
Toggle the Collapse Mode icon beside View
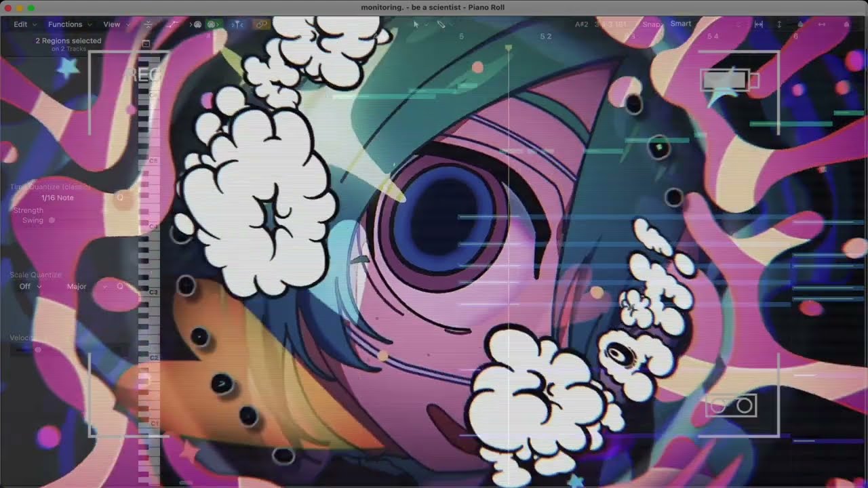149,24
